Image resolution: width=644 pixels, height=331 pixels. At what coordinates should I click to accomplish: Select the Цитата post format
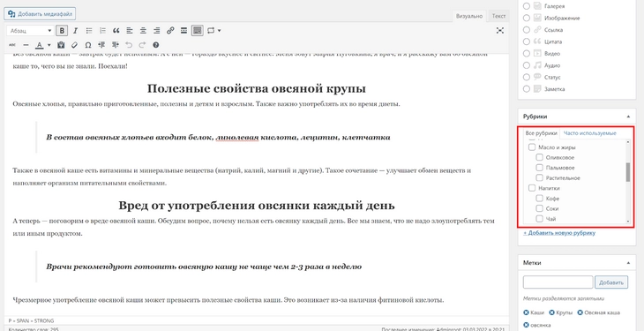tap(527, 41)
